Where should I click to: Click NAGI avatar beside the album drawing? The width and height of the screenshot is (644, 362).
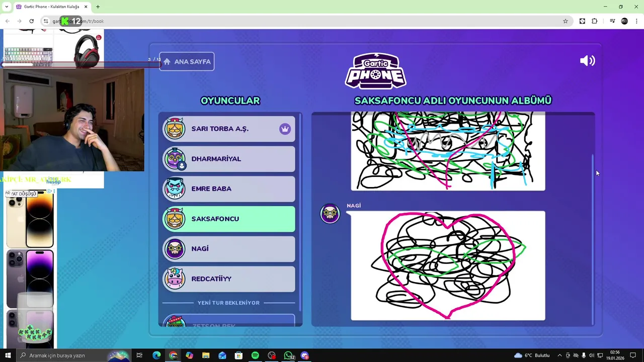(330, 214)
